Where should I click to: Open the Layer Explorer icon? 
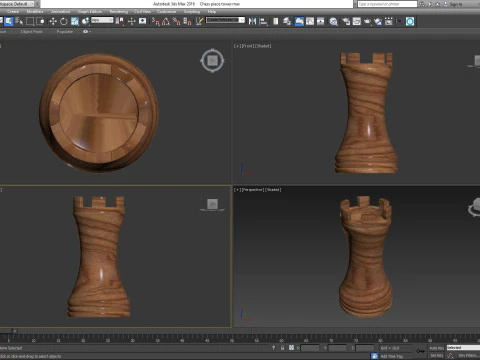coord(287,21)
